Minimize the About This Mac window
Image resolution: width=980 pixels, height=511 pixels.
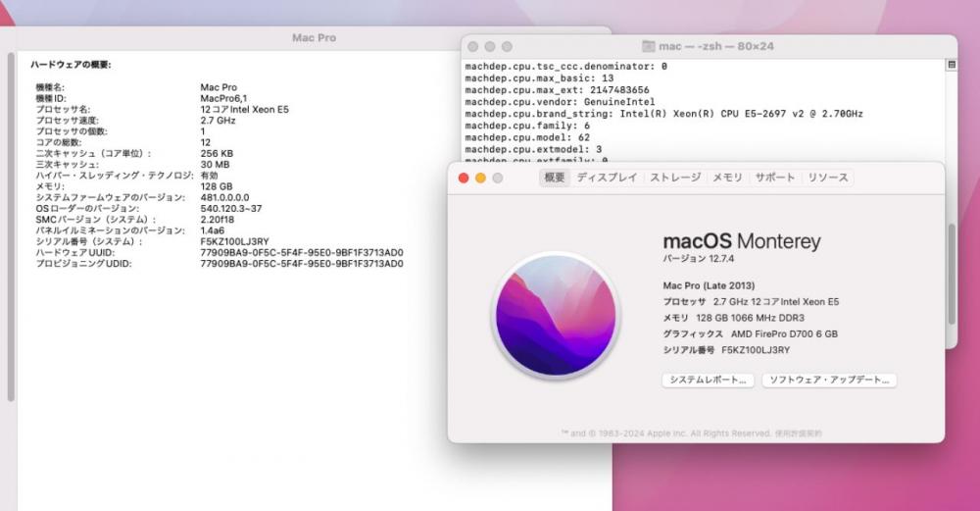pyautogui.click(x=480, y=179)
